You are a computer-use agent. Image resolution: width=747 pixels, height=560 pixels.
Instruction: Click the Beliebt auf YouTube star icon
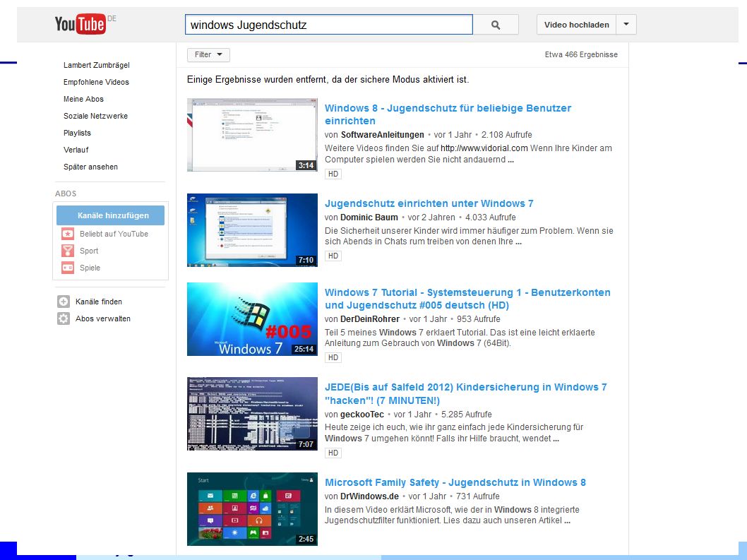[x=68, y=234]
